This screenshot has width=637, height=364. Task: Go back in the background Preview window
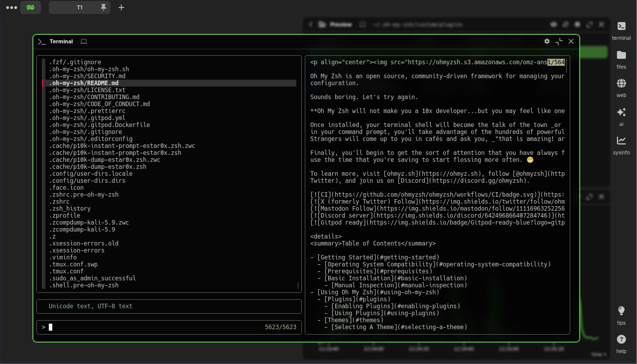click(x=311, y=24)
